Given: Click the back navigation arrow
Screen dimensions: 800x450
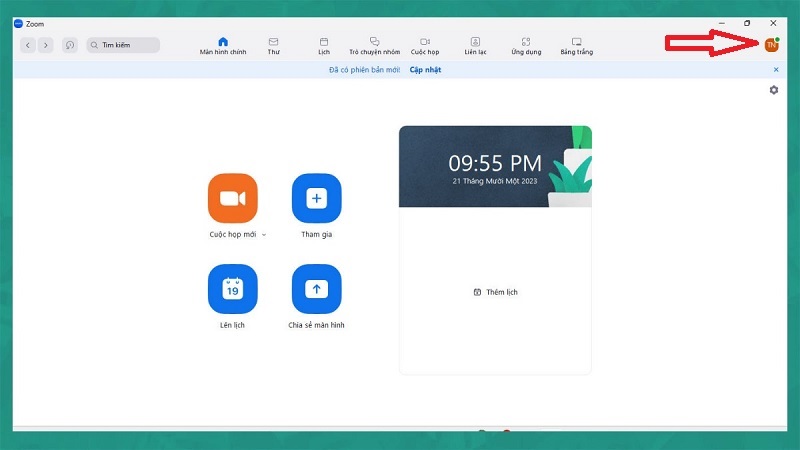Looking at the screenshot, I should [x=28, y=45].
